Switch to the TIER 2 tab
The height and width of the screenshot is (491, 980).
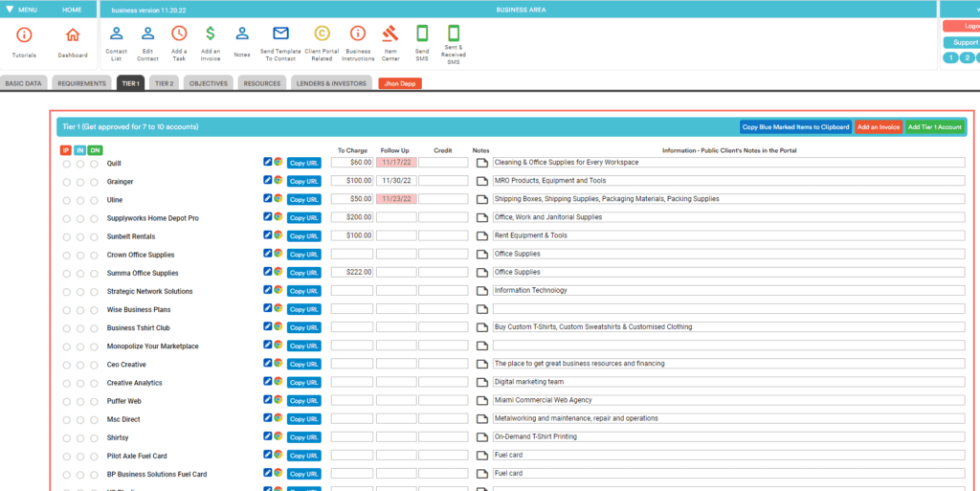[164, 83]
